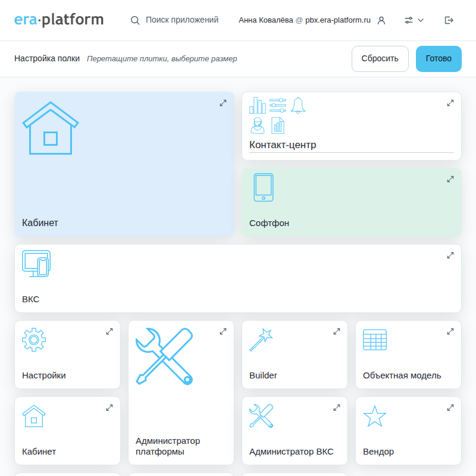The image size is (476, 476).
Task: Change the size of the Софтфон tile
Action: point(450,180)
